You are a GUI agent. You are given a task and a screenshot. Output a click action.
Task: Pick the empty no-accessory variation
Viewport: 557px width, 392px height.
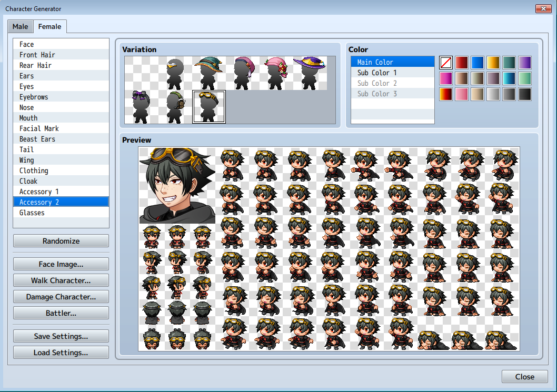click(142, 73)
